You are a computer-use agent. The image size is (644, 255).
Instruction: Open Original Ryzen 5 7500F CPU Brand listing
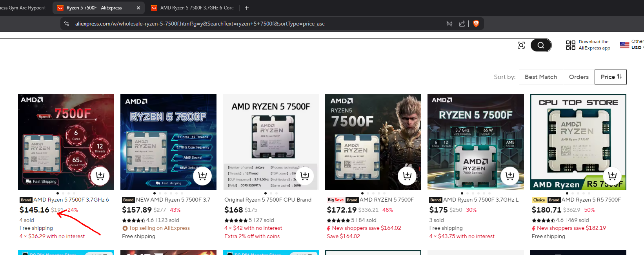pyautogui.click(x=270, y=200)
